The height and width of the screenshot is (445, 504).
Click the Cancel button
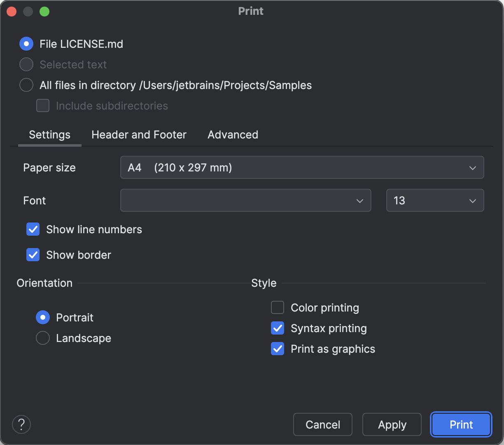coord(323,424)
